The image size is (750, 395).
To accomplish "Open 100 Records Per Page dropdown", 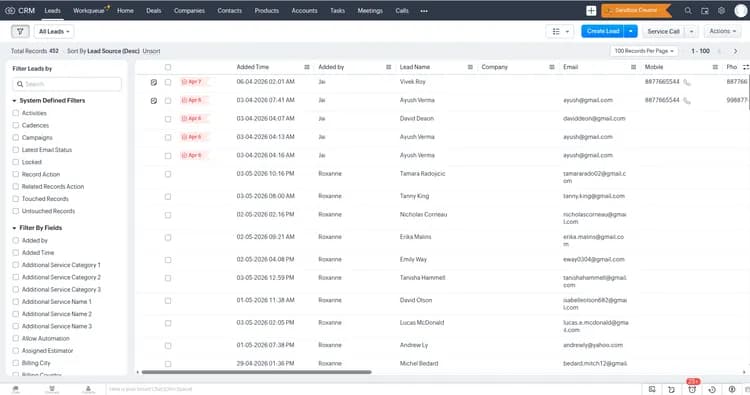I will tap(644, 51).
